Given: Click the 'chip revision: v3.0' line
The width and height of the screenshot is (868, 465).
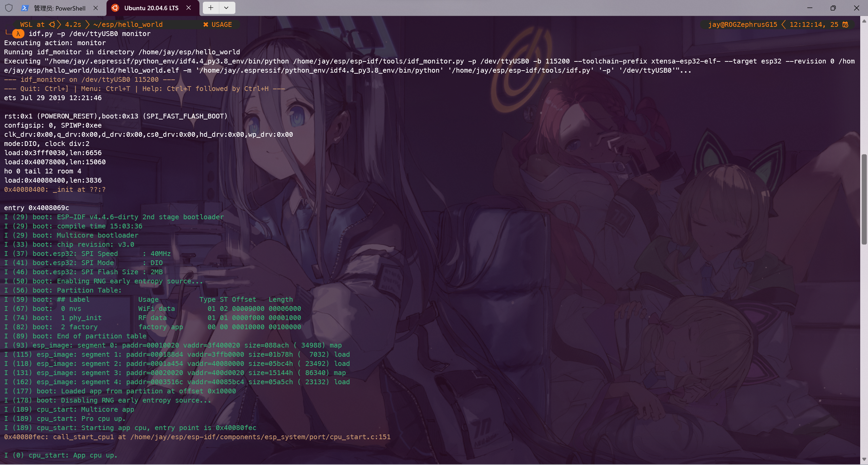Looking at the screenshot, I should (69, 244).
